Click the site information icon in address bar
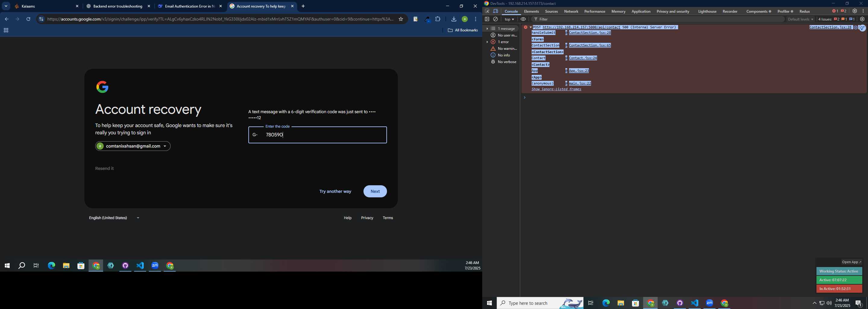 click(41, 19)
